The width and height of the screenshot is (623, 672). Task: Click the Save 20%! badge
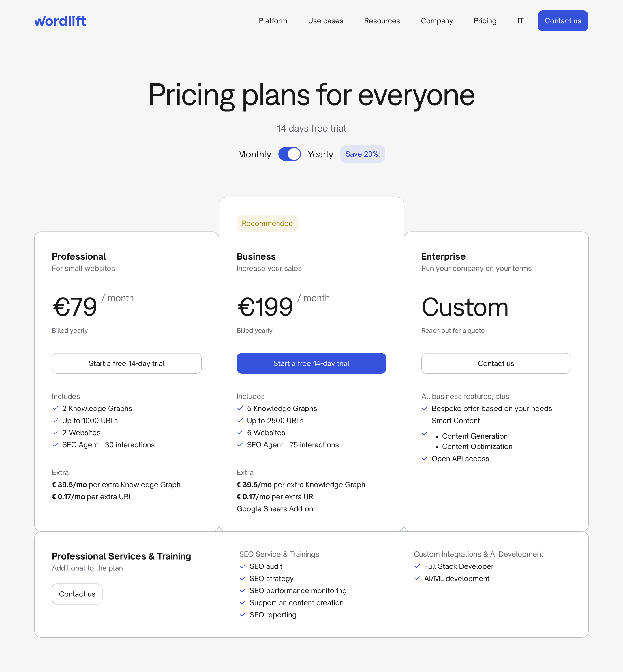point(362,154)
